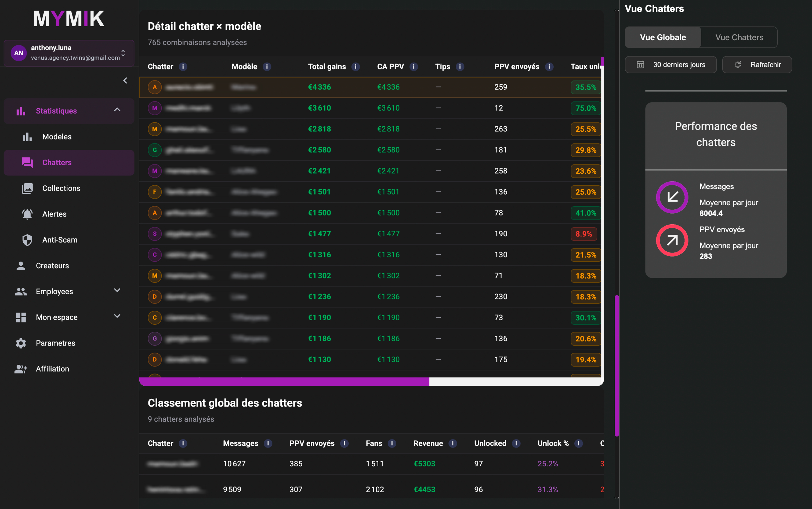
Task: Click the Affiliation person-add icon
Action: [21, 369]
